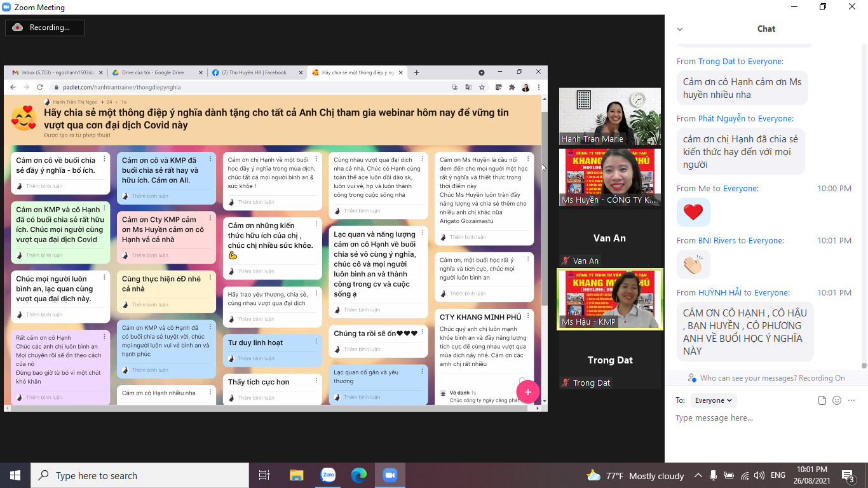Image resolution: width=868 pixels, height=488 pixels.
Task: Click 'Thêm bình luận' under 'Chúng ta rồi sẽ ổn'
Action: pyautogui.click(x=362, y=349)
